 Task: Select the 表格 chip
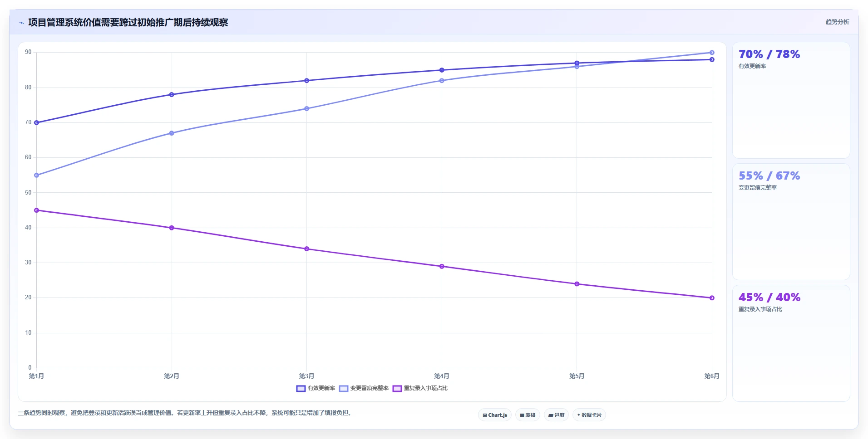(528, 415)
